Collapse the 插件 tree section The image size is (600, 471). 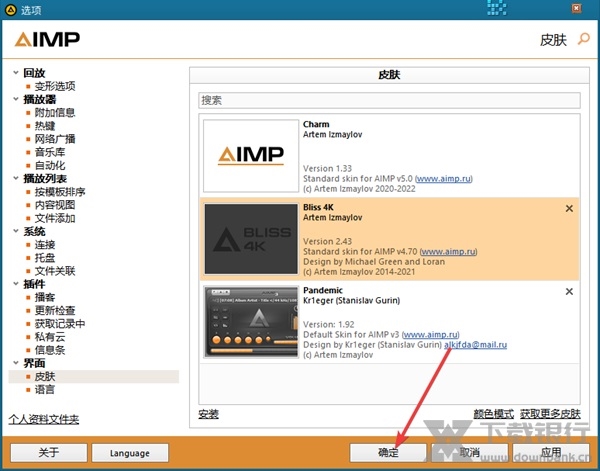pyautogui.click(x=16, y=284)
